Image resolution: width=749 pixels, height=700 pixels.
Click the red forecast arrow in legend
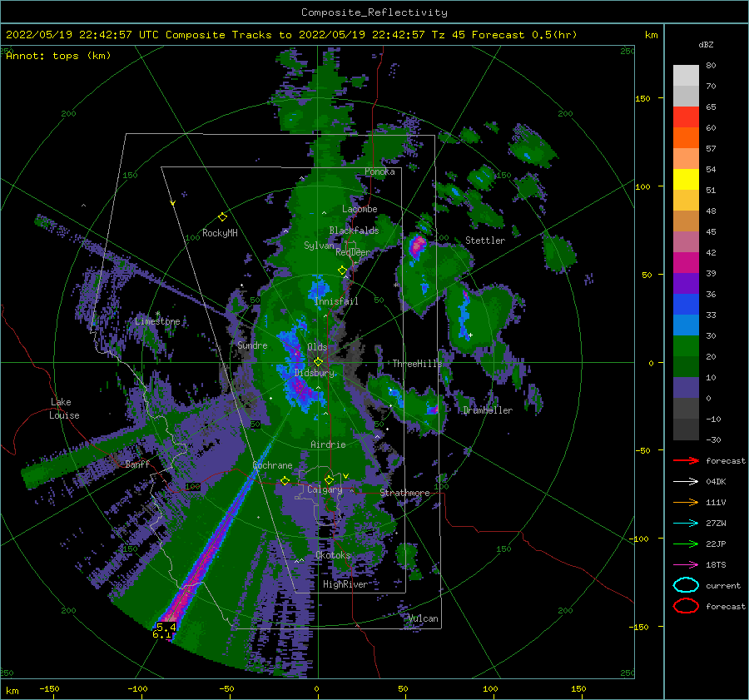tap(686, 460)
